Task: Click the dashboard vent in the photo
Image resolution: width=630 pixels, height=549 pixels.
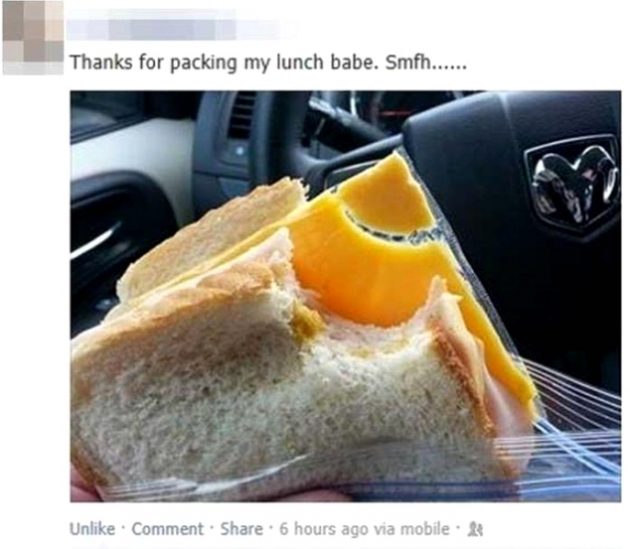Action: (241, 117)
